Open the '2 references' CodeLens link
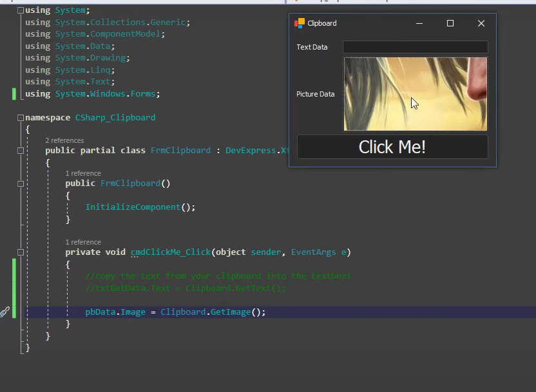Image resolution: width=536 pixels, height=392 pixels. [x=64, y=140]
